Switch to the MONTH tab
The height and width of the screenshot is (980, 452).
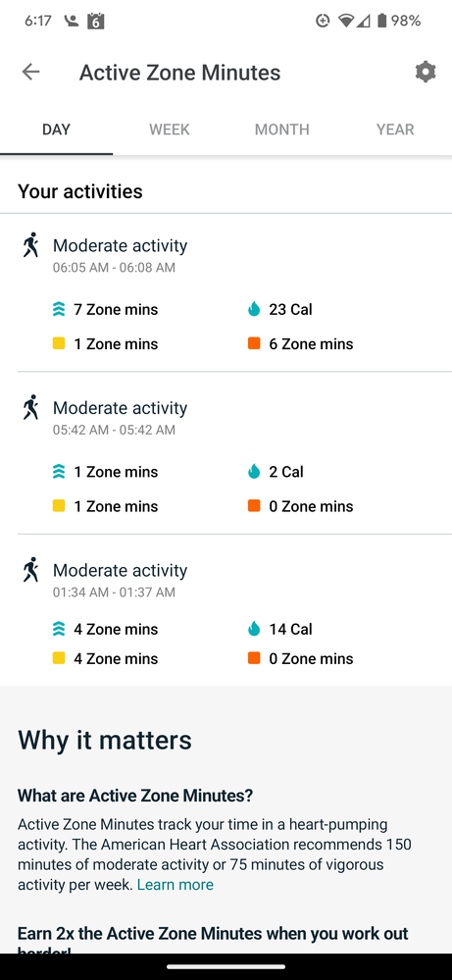coord(282,129)
